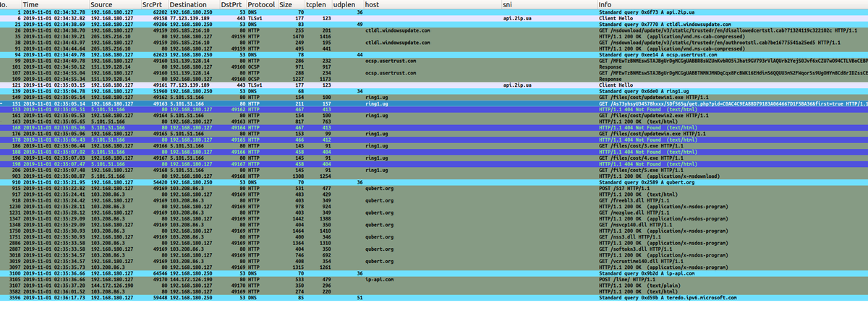Select highlighted packet 151 get.php request
Screen dimensions: 868x313
(434, 103)
